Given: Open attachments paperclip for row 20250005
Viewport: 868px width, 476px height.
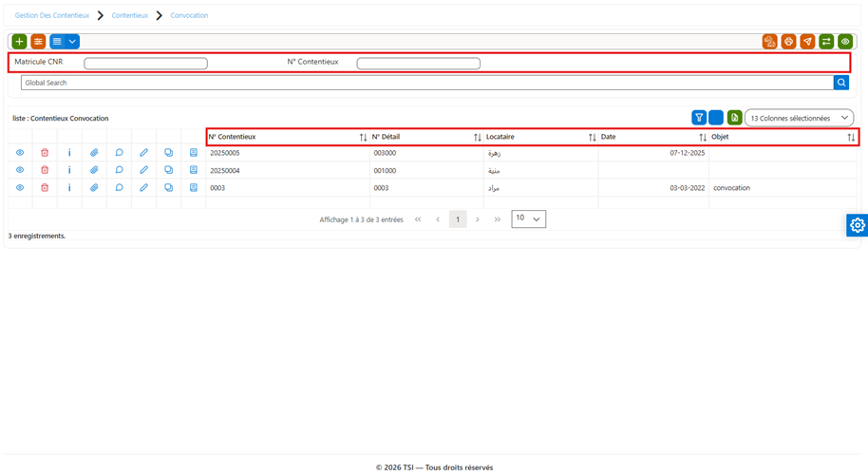Looking at the screenshot, I should pos(94,153).
